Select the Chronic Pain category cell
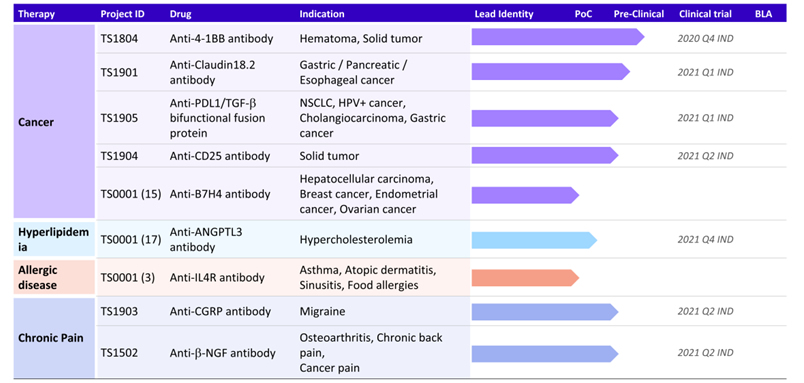 coord(54,338)
